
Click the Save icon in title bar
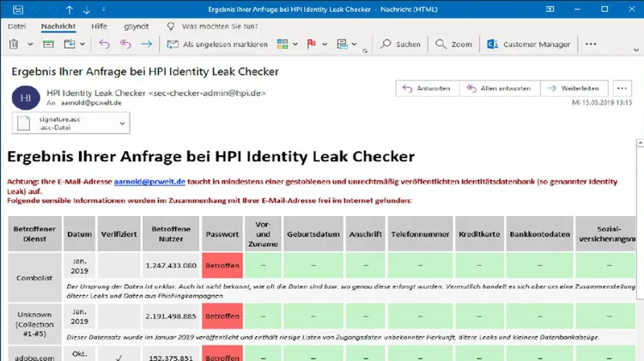(x=18, y=9)
